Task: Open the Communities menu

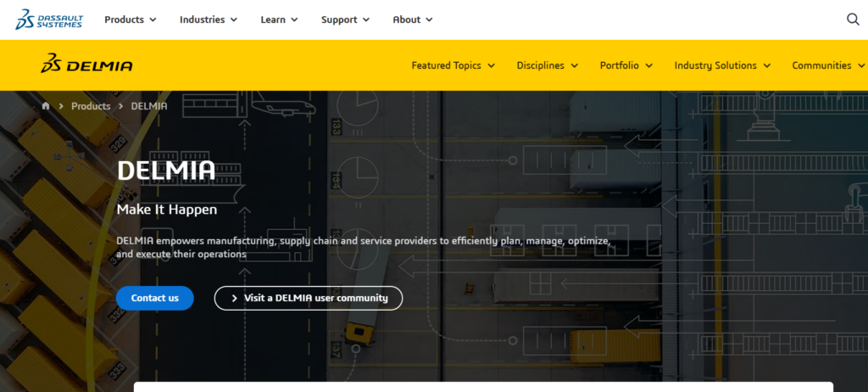Action: coord(827,65)
